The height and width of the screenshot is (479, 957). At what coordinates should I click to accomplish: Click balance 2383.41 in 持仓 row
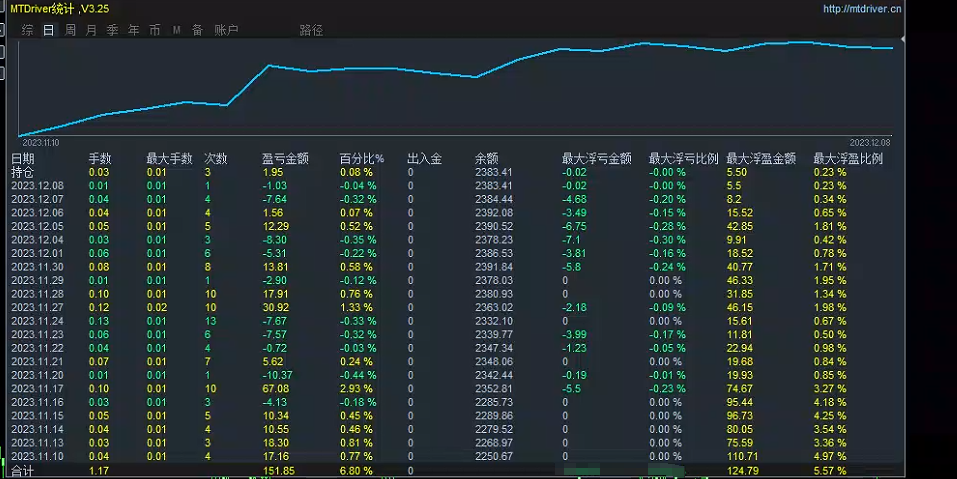tap(494, 172)
